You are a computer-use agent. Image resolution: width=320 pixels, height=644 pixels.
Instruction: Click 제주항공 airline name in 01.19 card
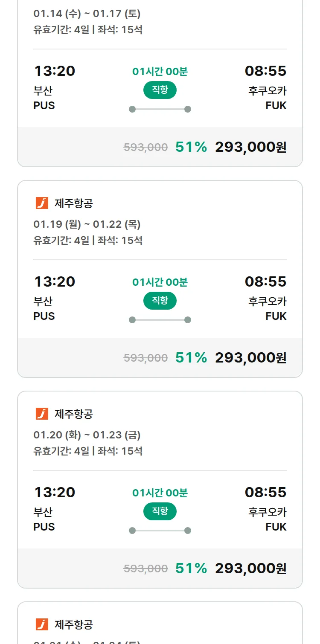tap(73, 203)
